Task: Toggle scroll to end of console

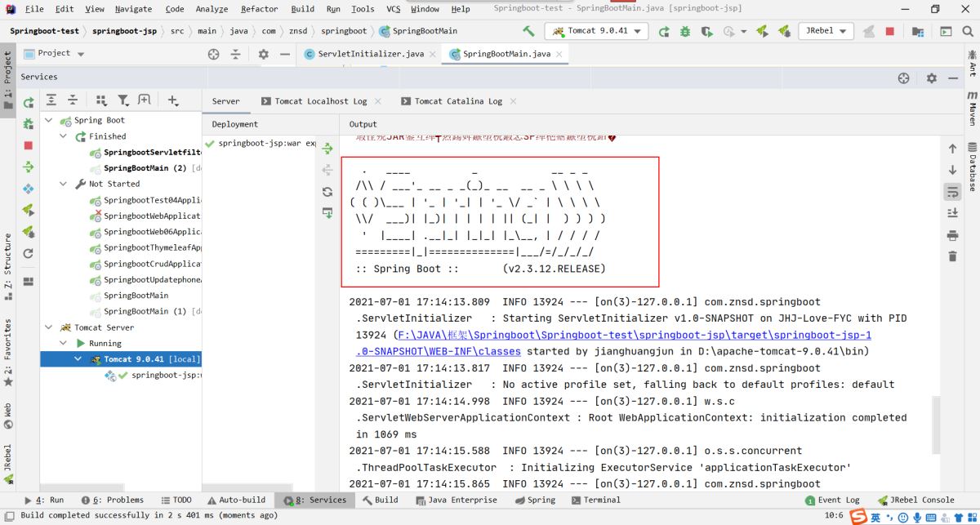Action: [952, 213]
